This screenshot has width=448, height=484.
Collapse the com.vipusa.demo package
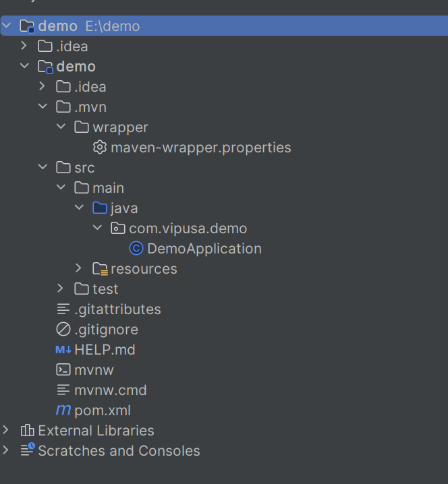click(x=97, y=228)
